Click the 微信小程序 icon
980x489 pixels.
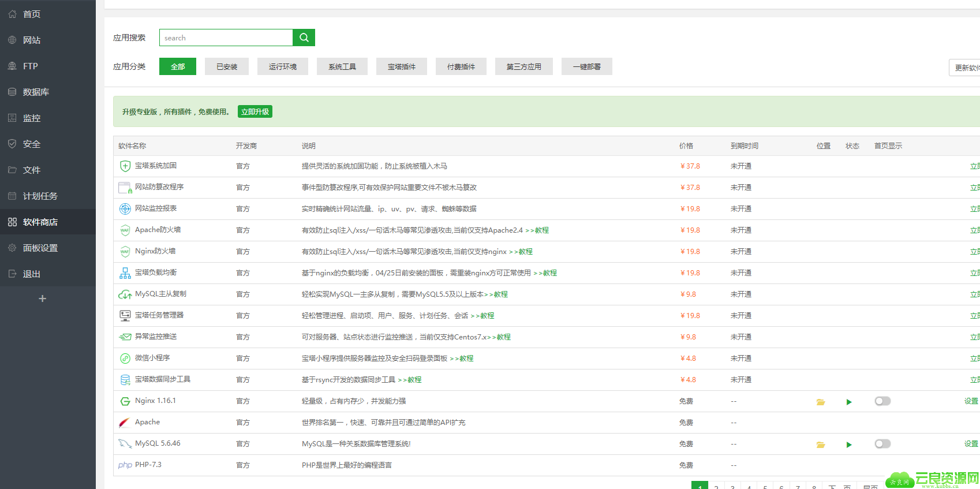(125, 359)
